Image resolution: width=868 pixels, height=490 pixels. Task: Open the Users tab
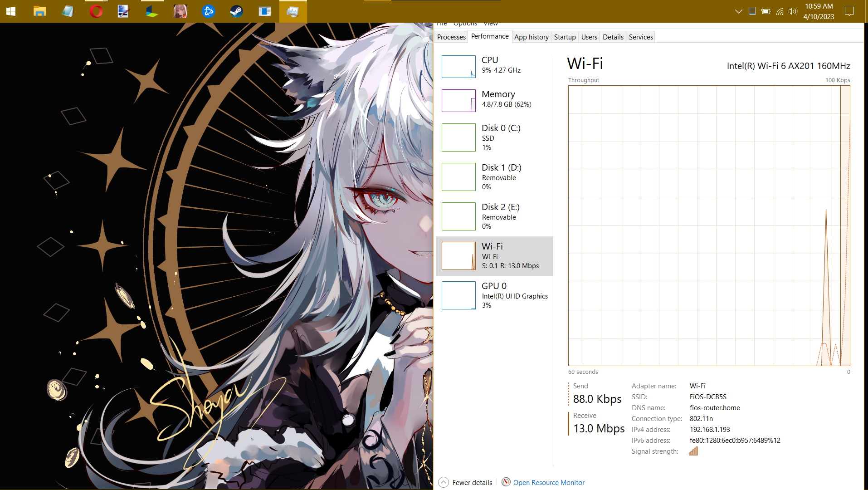coord(589,37)
